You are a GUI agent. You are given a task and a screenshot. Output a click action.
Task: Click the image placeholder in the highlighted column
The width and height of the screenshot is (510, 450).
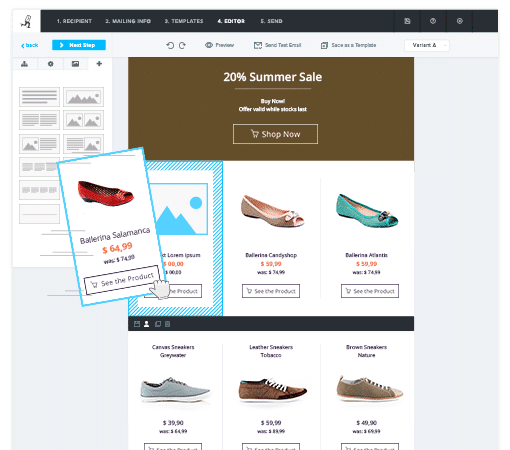point(182,209)
